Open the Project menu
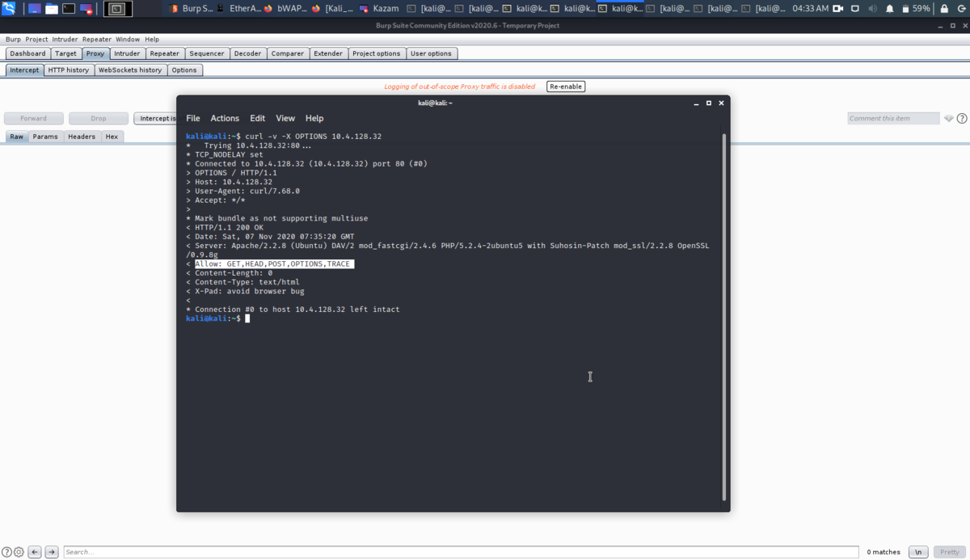This screenshot has width=970, height=560. (36, 39)
